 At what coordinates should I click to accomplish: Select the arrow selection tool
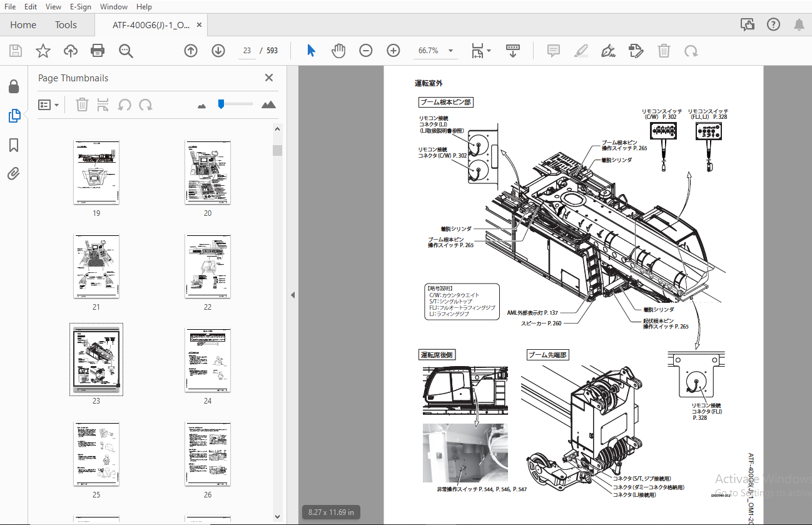(311, 51)
